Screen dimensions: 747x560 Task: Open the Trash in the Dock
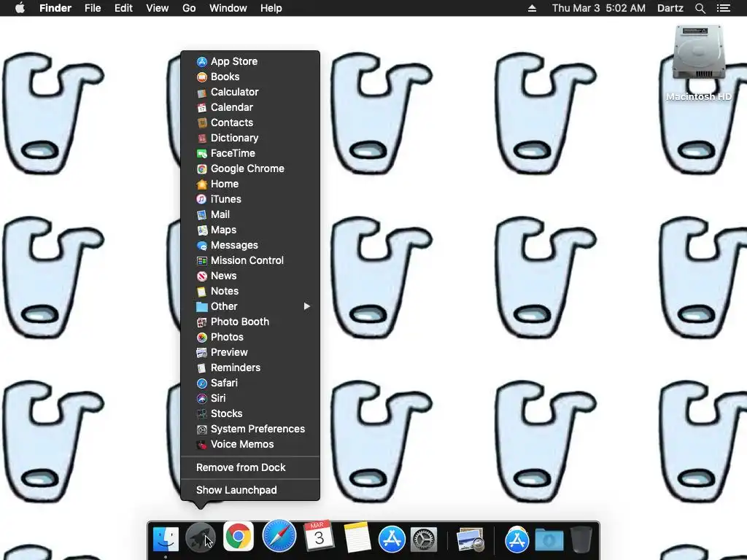coord(581,539)
